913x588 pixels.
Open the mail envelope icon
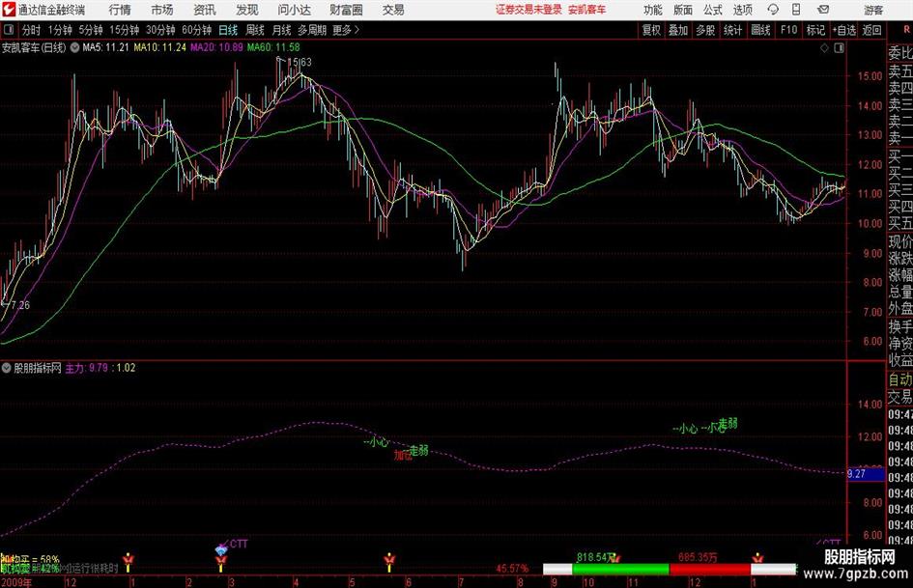click(x=823, y=10)
